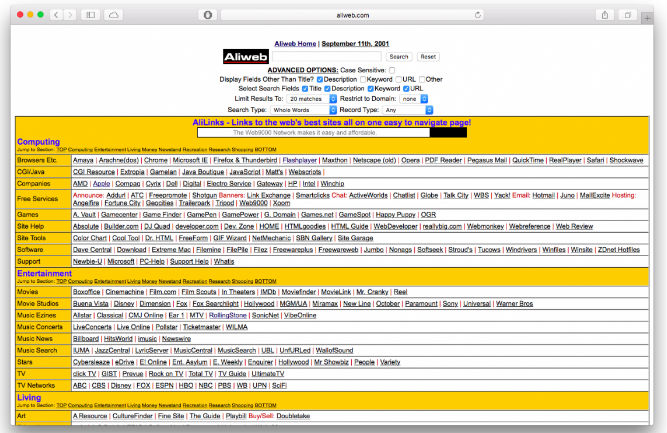Toggle the Case Sensitive checkbox
667x433 pixels.
click(392, 70)
